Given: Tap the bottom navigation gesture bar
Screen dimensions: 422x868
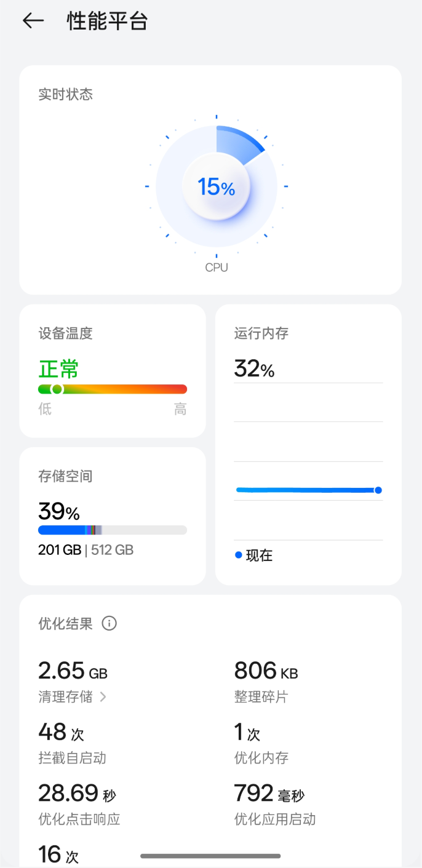Looking at the screenshot, I should 210,856.
